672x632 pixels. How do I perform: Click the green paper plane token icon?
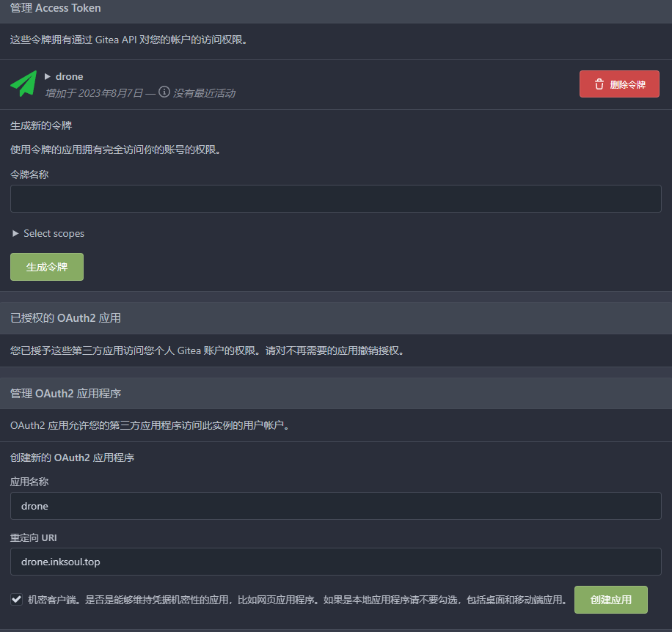pyautogui.click(x=23, y=84)
